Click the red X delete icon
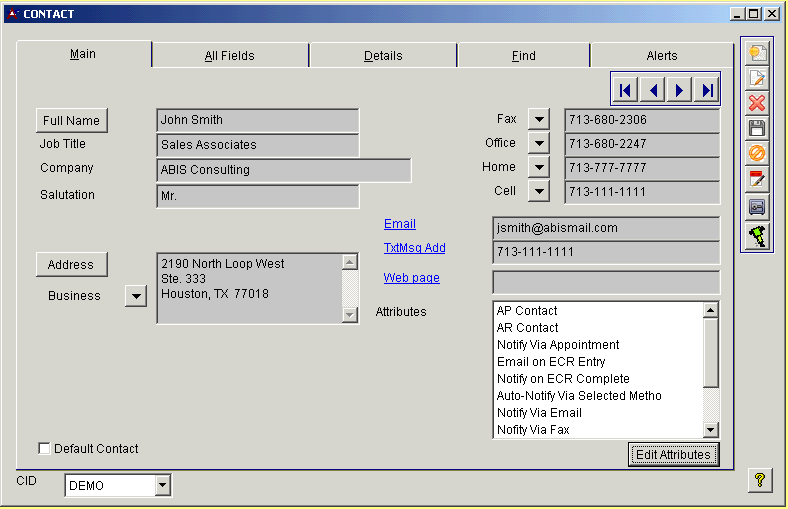788x509 pixels. pyautogui.click(x=757, y=103)
